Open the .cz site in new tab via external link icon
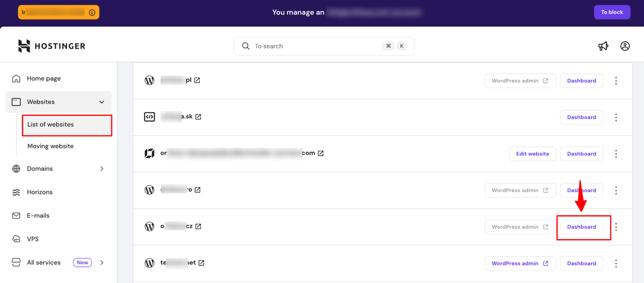Screen dimensions: 644x283 click(x=198, y=226)
